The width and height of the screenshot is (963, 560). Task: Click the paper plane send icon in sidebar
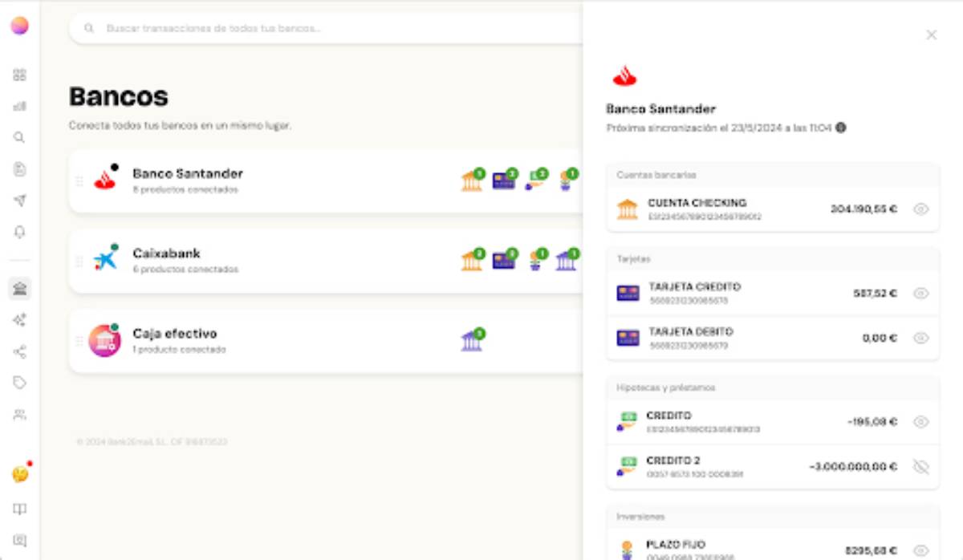point(20,201)
